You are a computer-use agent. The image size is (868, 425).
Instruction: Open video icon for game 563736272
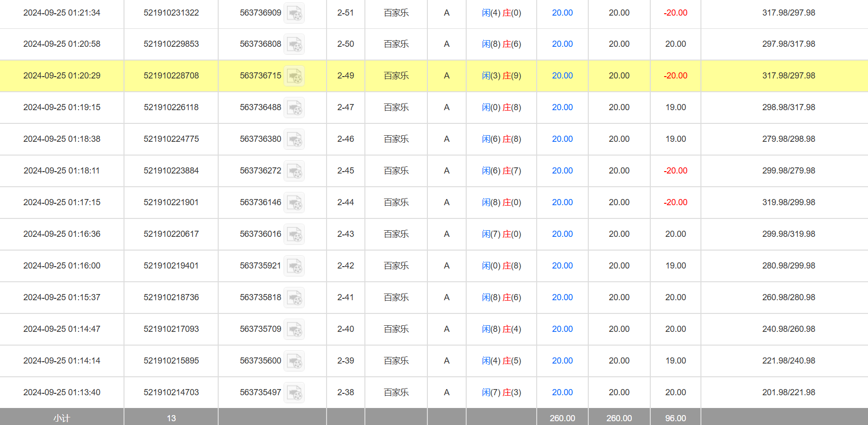coord(294,171)
